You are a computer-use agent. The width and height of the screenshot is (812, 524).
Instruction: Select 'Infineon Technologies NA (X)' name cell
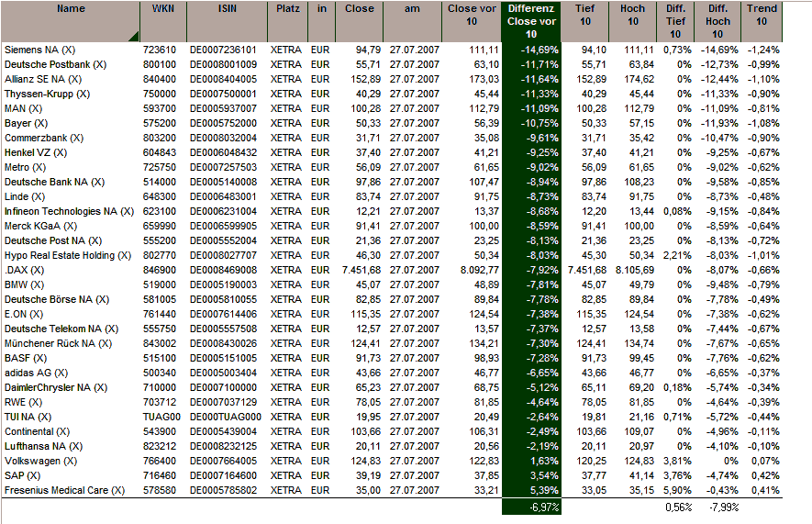tap(69, 211)
